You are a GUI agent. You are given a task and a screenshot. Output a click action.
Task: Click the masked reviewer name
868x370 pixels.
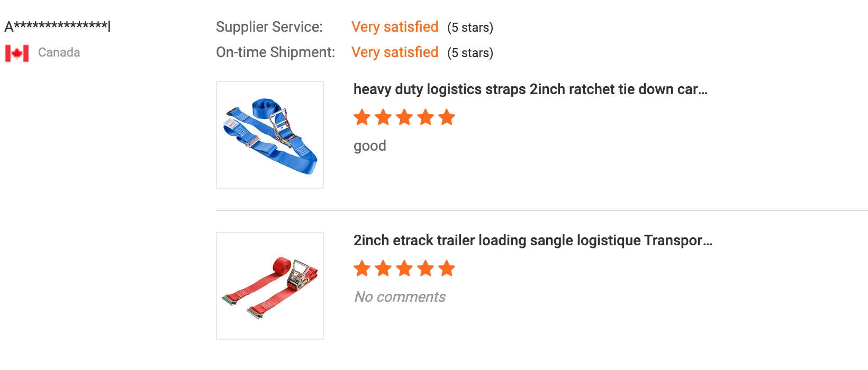point(57,26)
